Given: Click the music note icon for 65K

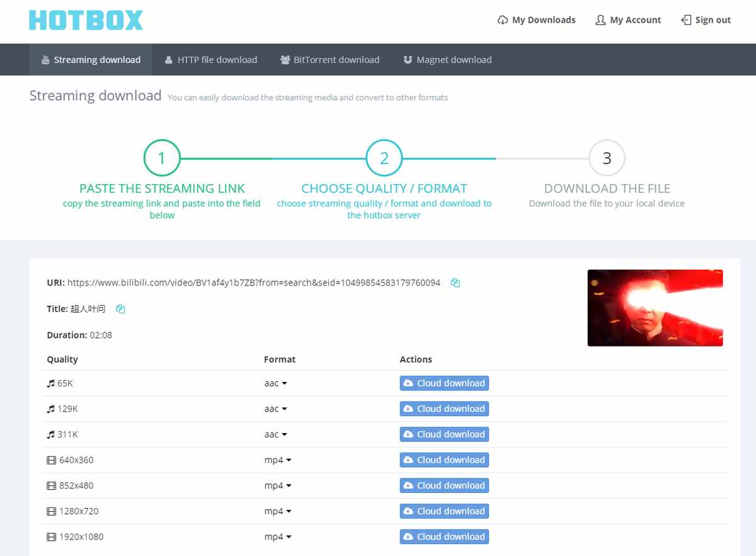Looking at the screenshot, I should (51, 383).
